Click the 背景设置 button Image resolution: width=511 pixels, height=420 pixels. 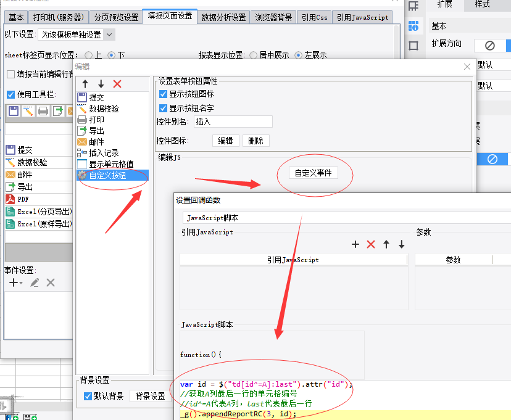[150, 396]
